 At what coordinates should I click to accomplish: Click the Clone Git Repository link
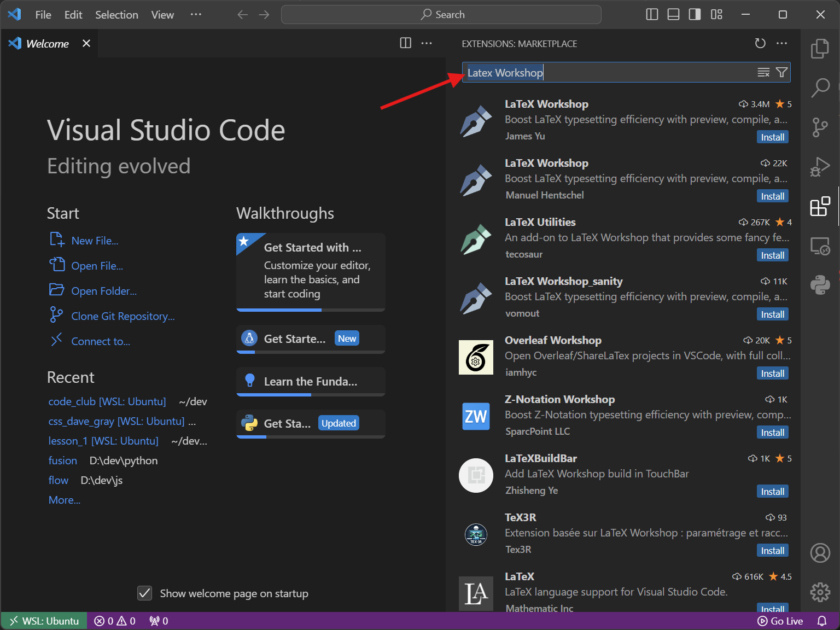[123, 316]
